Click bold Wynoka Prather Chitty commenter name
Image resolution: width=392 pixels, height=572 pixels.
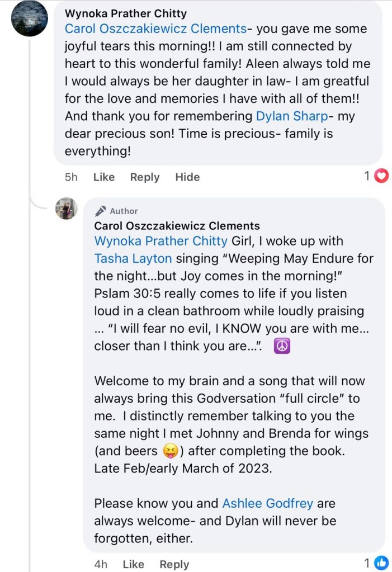tap(126, 13)
